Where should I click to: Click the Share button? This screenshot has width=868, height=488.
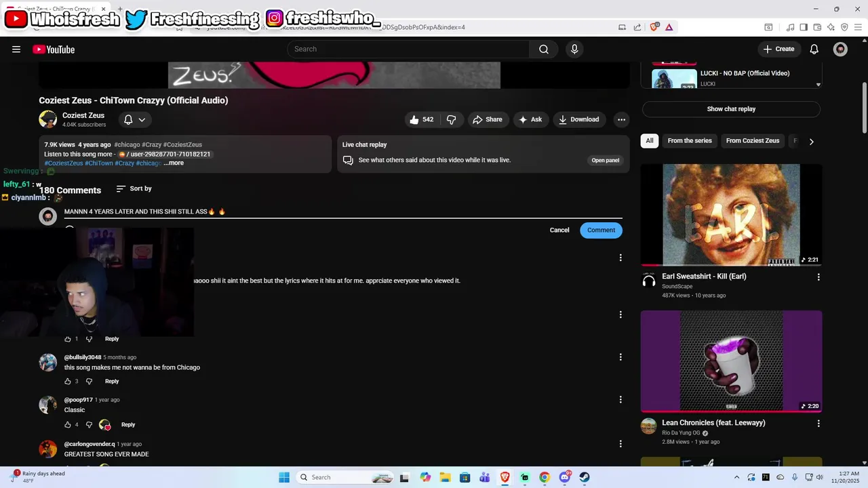coord(488,119)
